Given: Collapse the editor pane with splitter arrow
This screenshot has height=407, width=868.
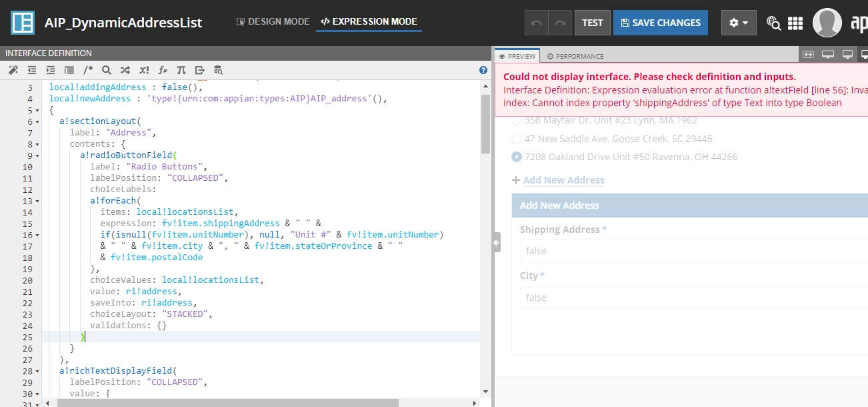Looking at the screenshot, I should pyautogui.click(x=497, y=242).
